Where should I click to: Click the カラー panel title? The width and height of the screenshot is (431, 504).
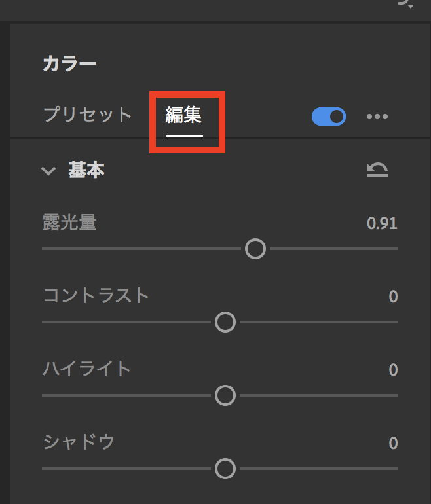point(69,63)
